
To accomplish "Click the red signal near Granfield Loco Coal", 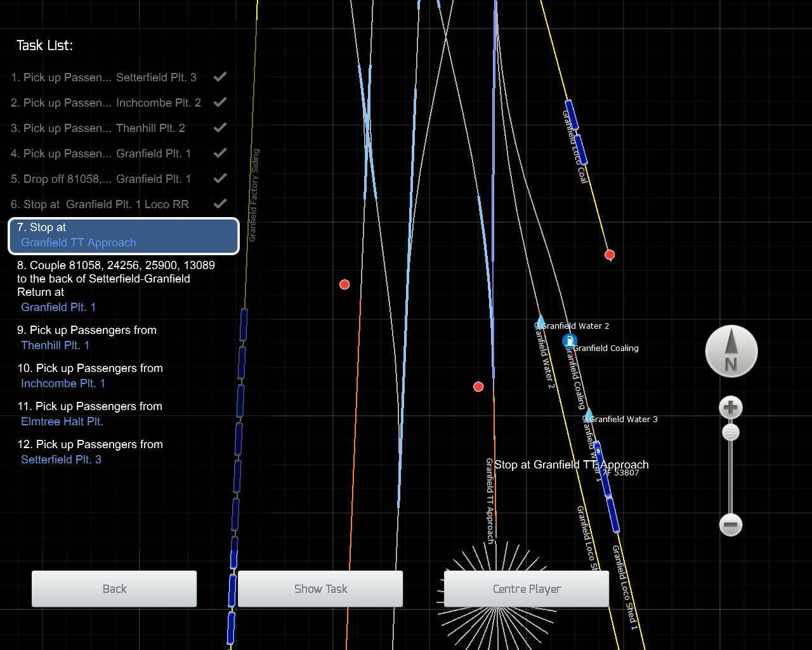I will pos(610,255).
